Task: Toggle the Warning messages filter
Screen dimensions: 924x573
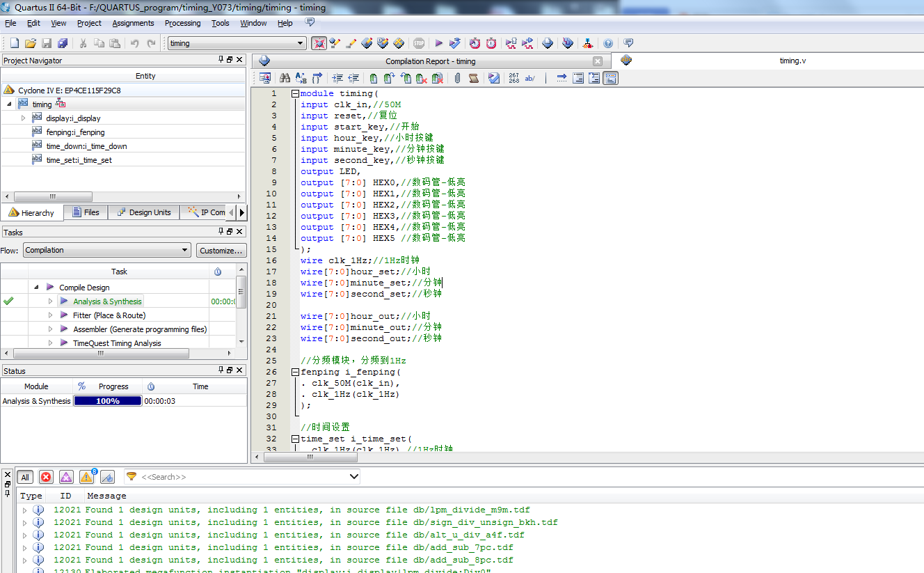Action: 86,477
